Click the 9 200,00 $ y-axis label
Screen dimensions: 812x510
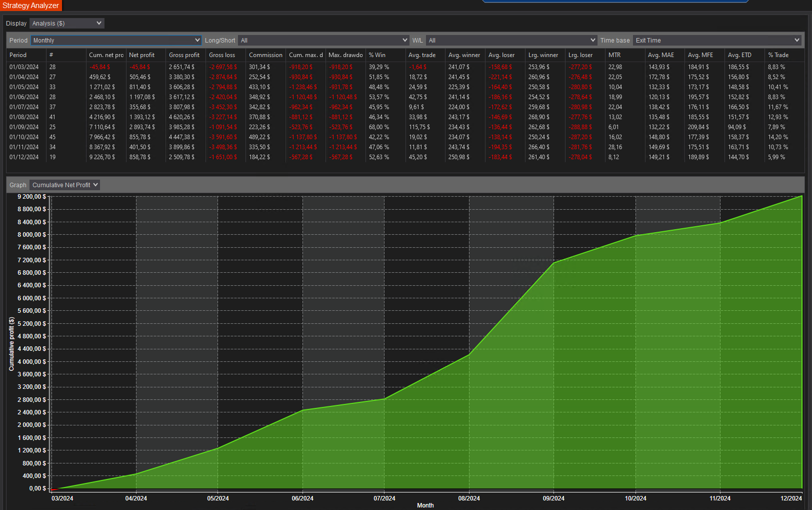point(31,197)
